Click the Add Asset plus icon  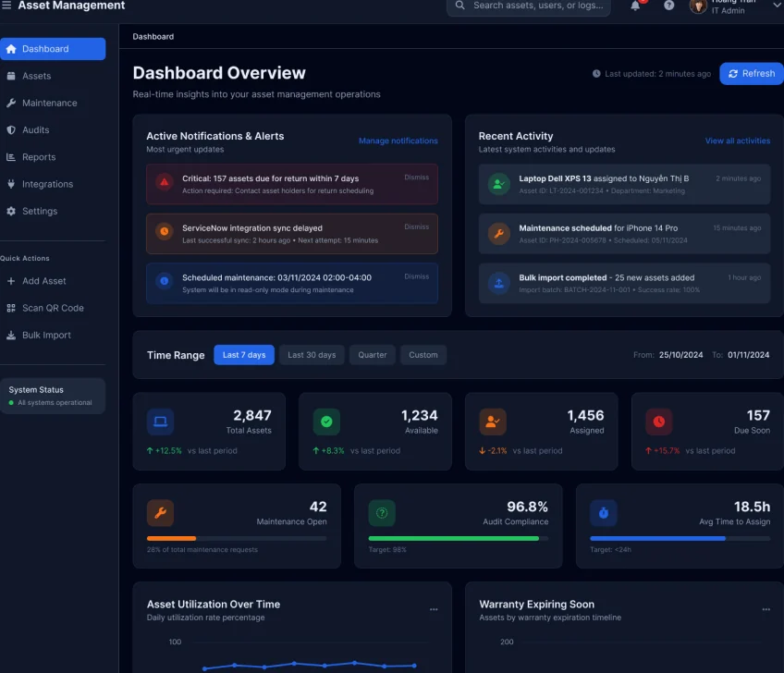point(11,281)
